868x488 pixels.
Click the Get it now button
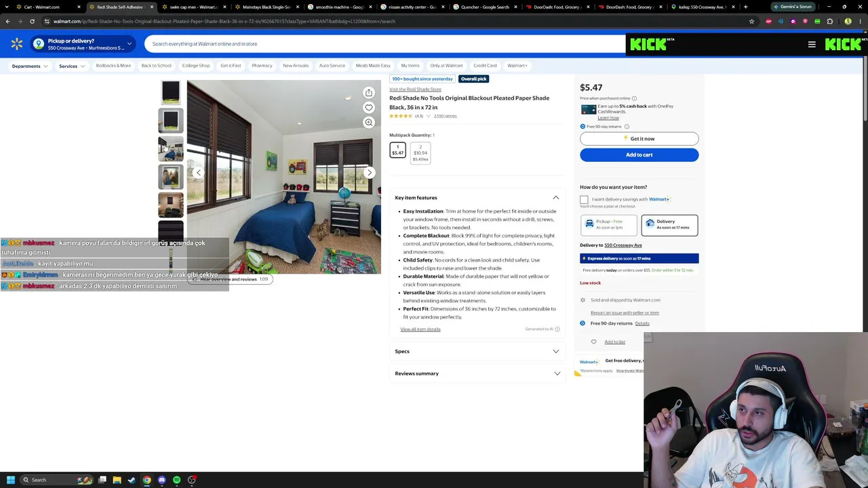(x=639, y=138)
